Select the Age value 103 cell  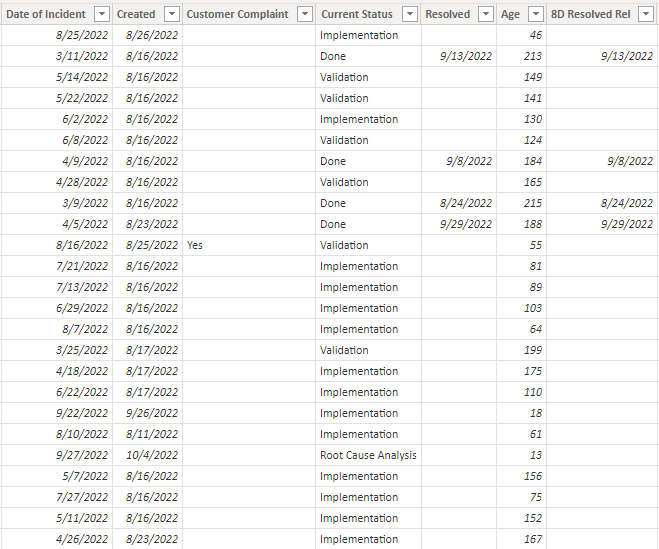522,308
